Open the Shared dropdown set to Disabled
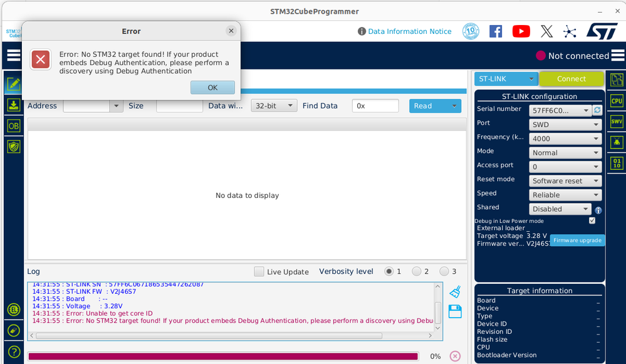The image size is (626, 364). [560, 209]
